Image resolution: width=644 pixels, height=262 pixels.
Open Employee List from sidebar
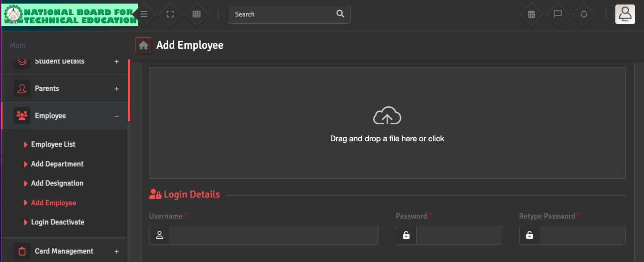click(53, 144)
